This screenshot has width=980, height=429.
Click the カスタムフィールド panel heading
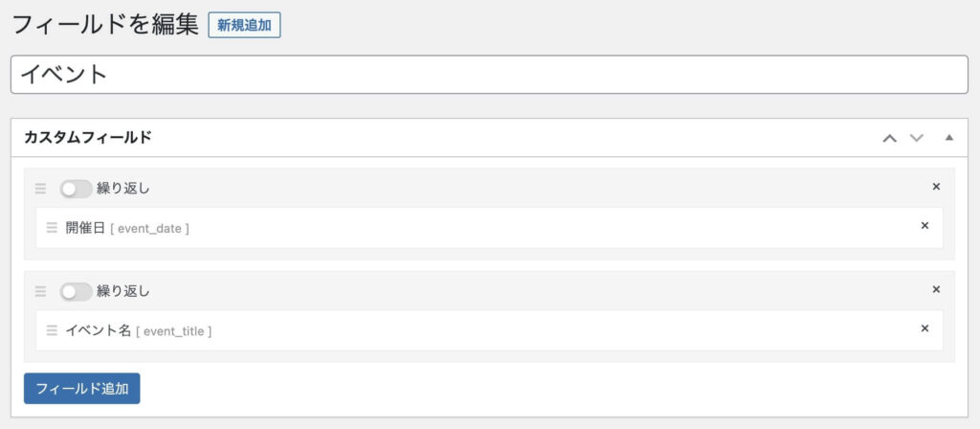[x=88, y=138]
